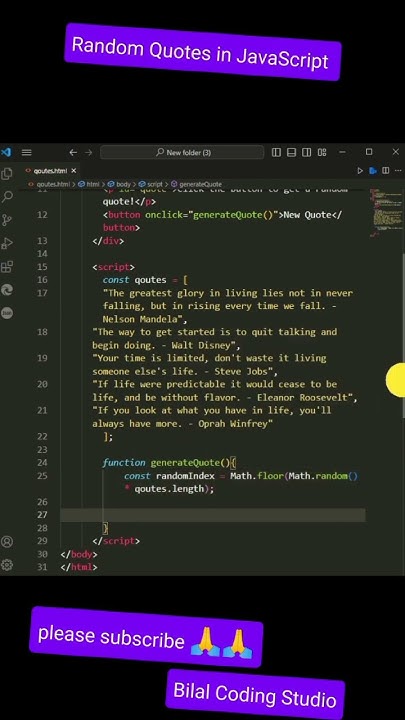This screenshot has width=405, height=720.
Task: Click the closing </html> tag on line 31
Action: coord(79,567)
